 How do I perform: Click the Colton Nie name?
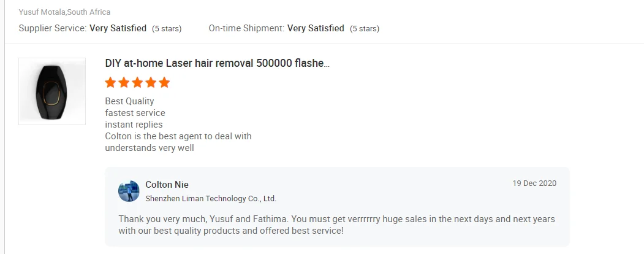[x=167, y=185]
